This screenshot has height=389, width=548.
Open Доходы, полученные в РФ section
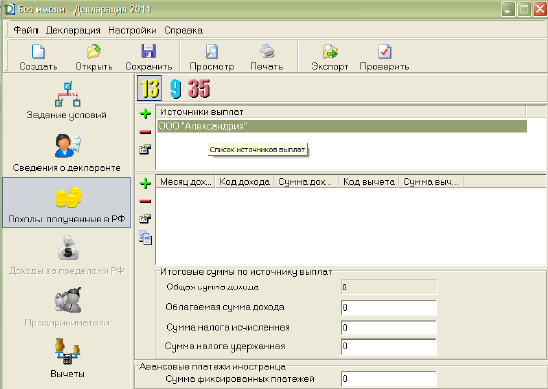tap(66, 203)
